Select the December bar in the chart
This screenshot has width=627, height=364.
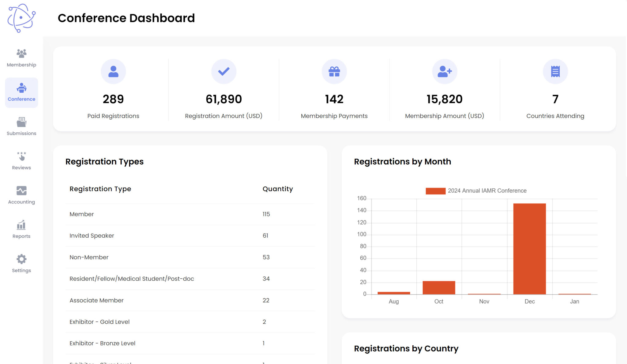(530, 248)
